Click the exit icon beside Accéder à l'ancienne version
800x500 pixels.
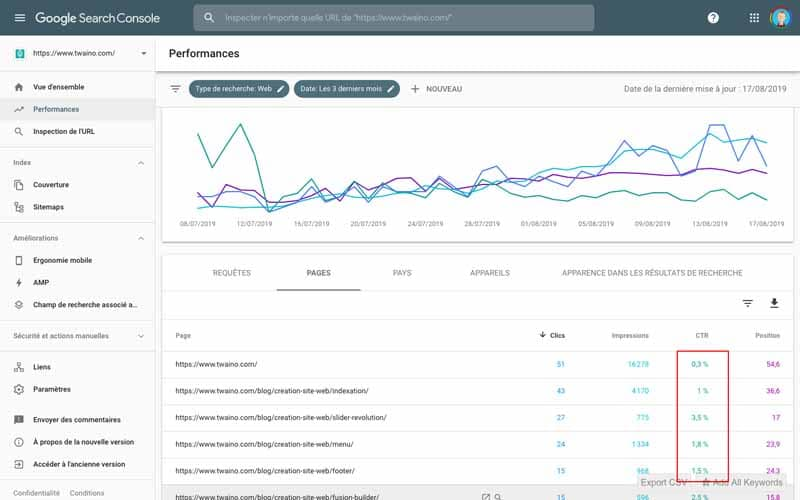click(x=19, y=464)
